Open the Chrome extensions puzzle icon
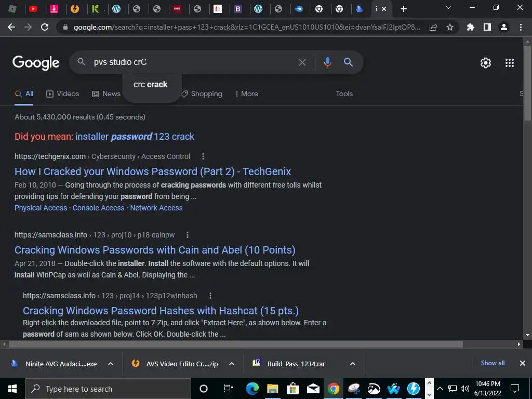The height and width of the screenshot is (399, 532). 471,27
